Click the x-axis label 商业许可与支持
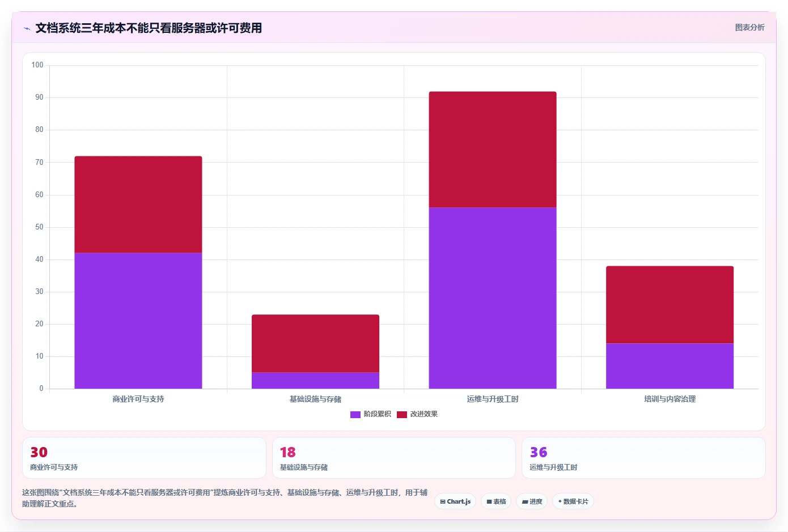788x532 pixels. point(138,399)
